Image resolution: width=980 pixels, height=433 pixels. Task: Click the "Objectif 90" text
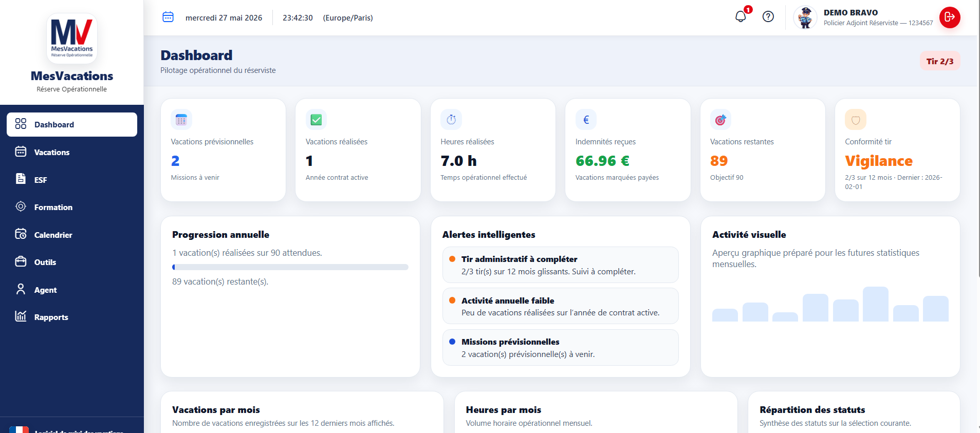coord(727,177)
